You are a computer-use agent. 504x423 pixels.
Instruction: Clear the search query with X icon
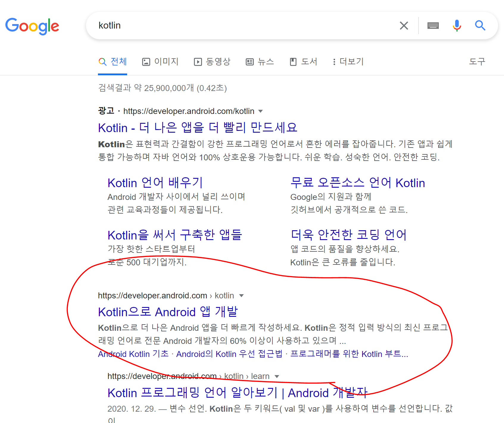tap(404, 26)
